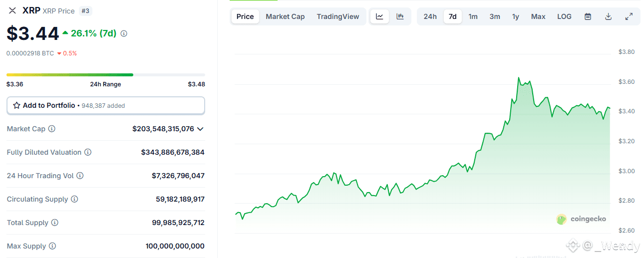The width and height of the screenshot is (644, 258).
Task: Select the Max time range
Action: click(x=538, y=16)
